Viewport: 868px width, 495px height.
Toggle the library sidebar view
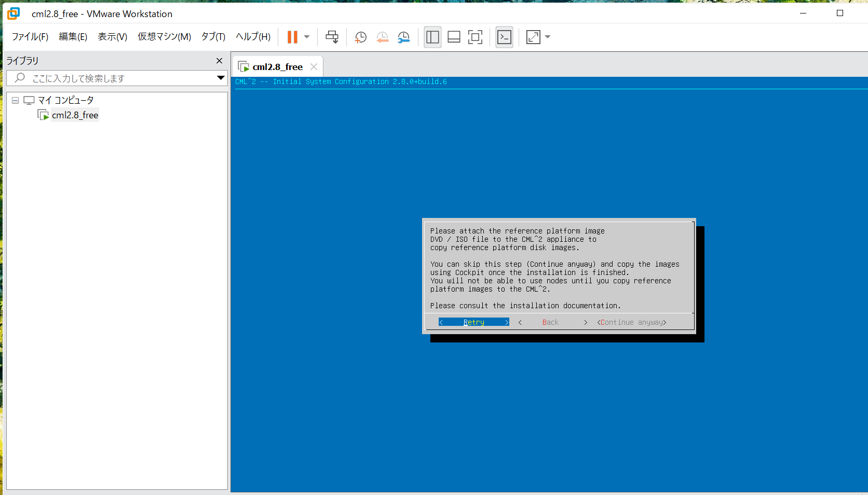coord(432,37)
